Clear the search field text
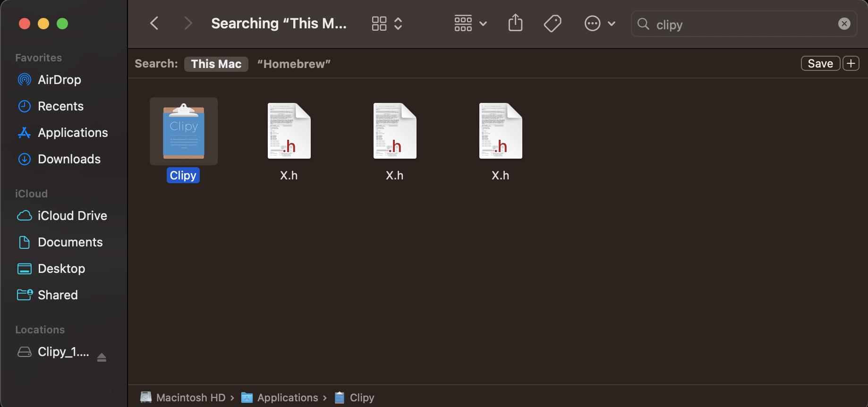 [844, 24]
